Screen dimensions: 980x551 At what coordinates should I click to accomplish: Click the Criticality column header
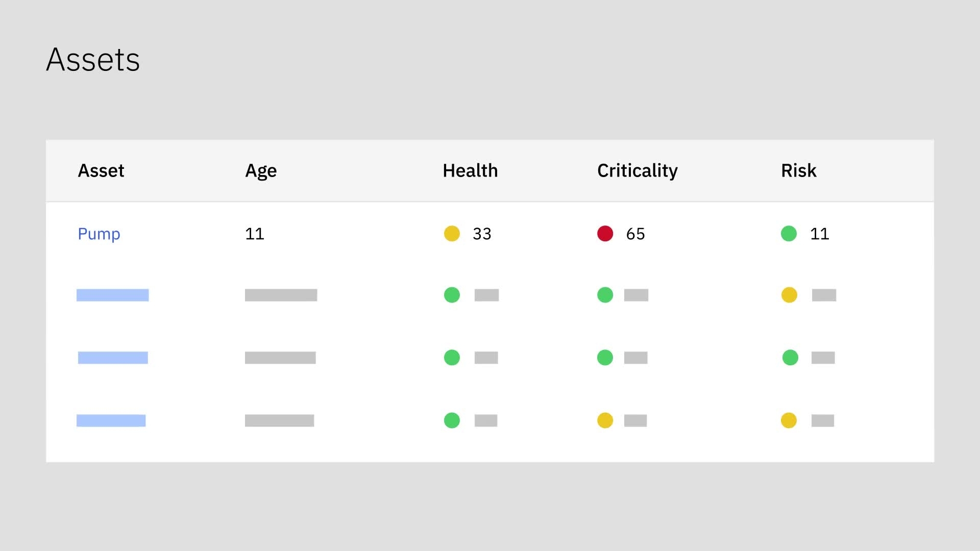(x=638, y=170)
